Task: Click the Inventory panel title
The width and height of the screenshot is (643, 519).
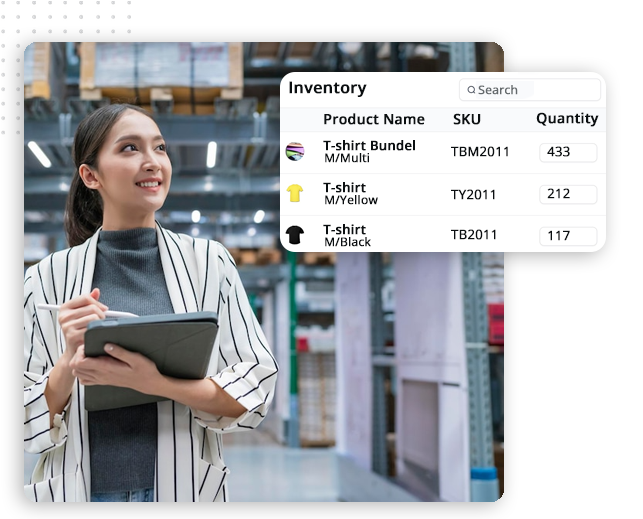Action: pyautogui.click(x=327, y=88)
